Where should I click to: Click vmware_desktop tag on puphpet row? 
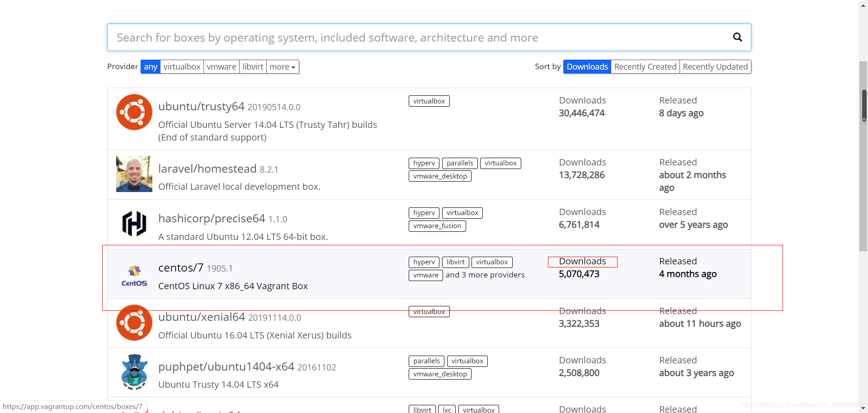(x=440, y=374)
